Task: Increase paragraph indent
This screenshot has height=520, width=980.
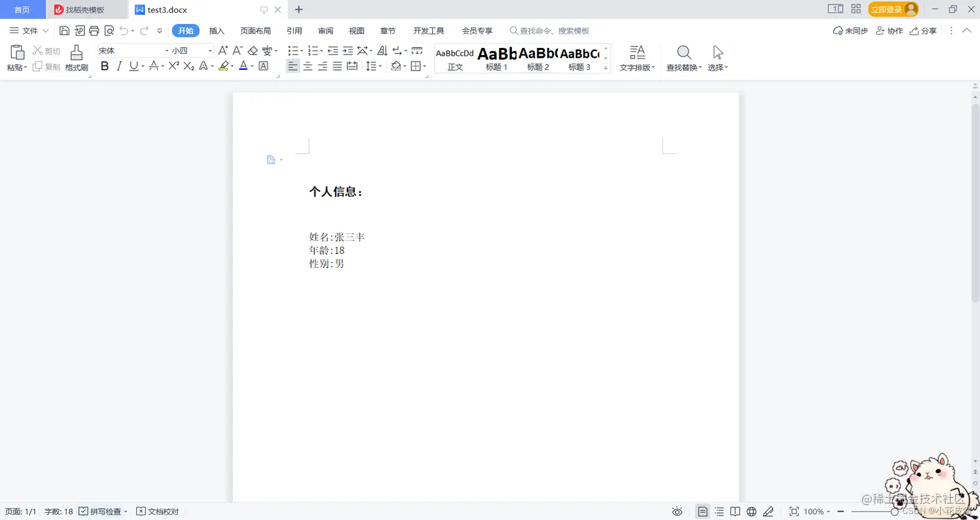Action: [348, 51]
